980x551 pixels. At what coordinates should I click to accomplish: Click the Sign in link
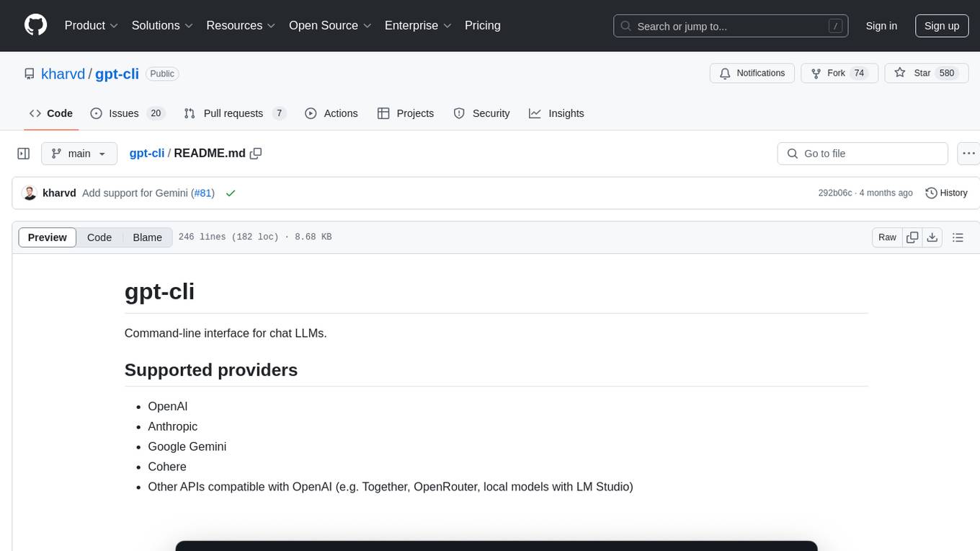point(881,26)
